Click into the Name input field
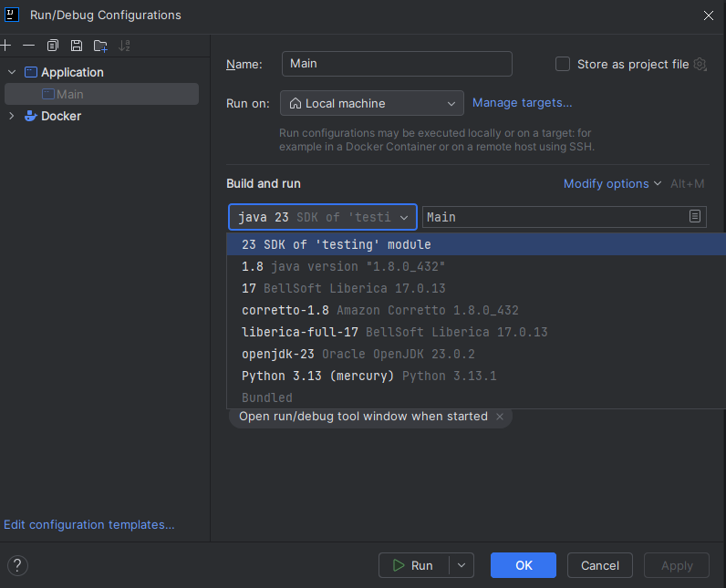The image size is (726, 588). [397, 64]
